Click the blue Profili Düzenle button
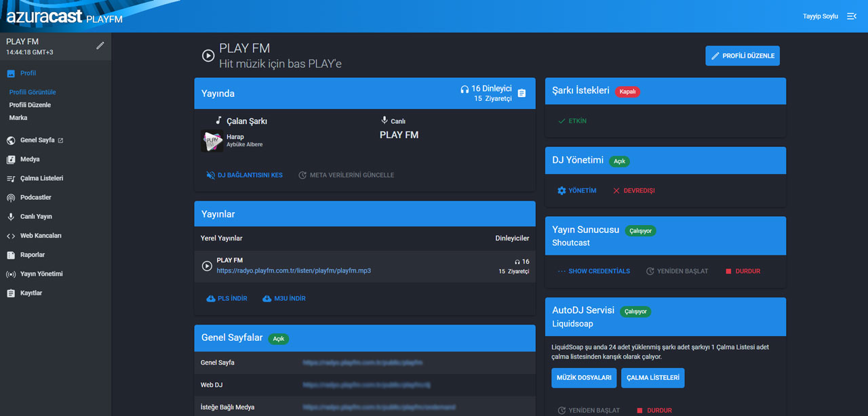868x416 pixels. [x=743, y=56]
